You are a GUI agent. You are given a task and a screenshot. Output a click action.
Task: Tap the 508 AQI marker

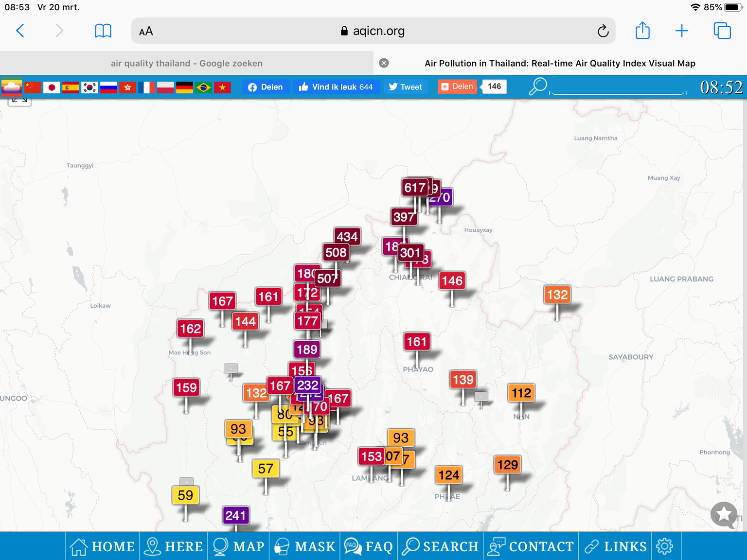pos(336,252)
